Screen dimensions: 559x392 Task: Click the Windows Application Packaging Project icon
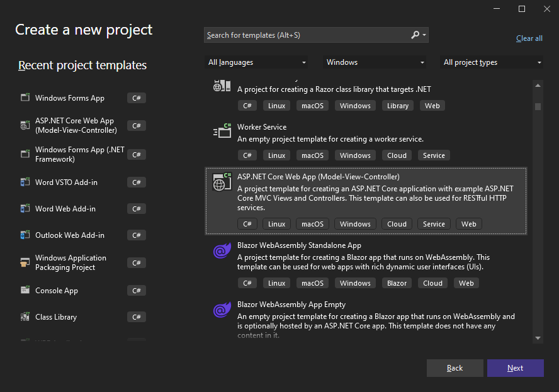[25, 262]
